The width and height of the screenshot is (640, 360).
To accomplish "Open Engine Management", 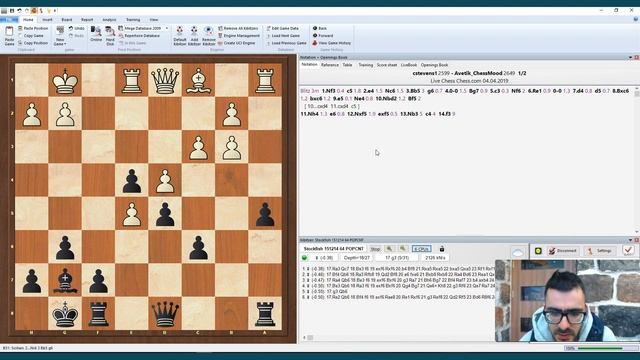I will [239, 36].
